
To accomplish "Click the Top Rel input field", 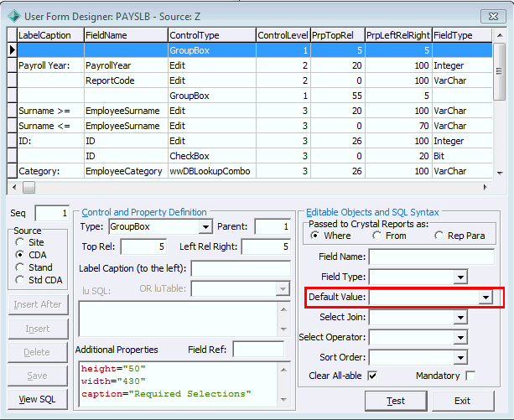I will 143,246.
